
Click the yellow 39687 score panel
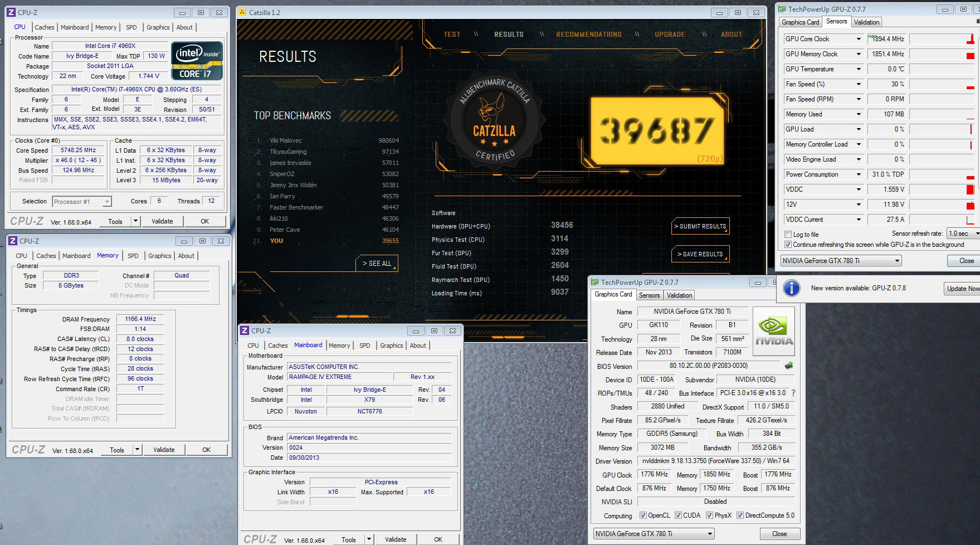pyautogui.click(x=656, y=130)
